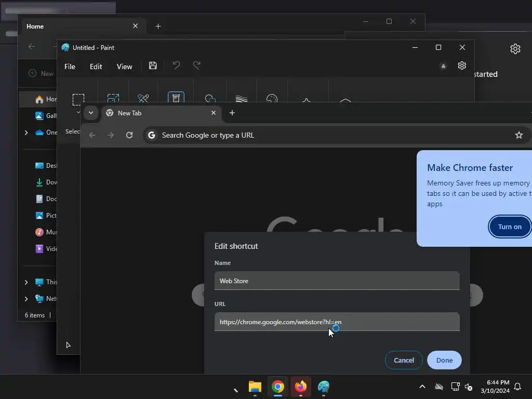The width and height of the screenshot is (532, 399).
Task: Go back in Chrome navigation
Action: pos(92,135)
